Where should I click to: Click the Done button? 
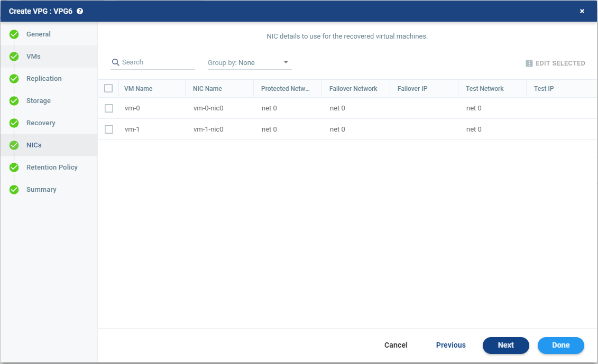[560, 346]
